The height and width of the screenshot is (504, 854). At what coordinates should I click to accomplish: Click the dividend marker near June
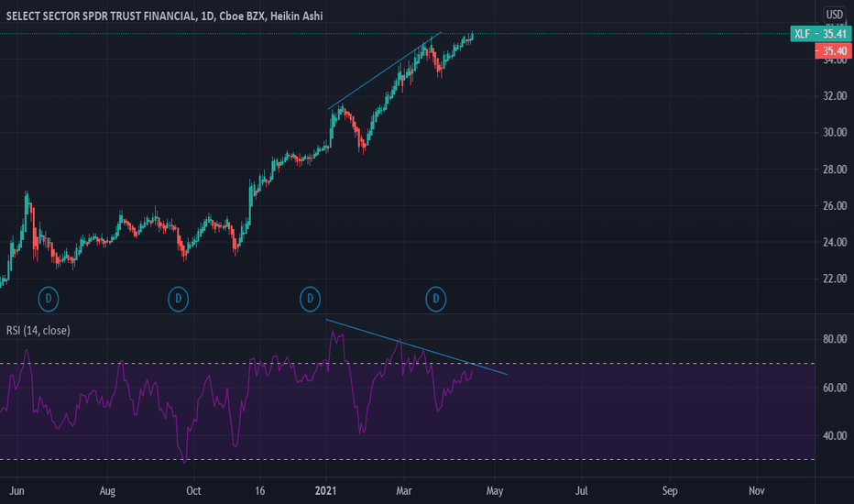coord(49,299)
